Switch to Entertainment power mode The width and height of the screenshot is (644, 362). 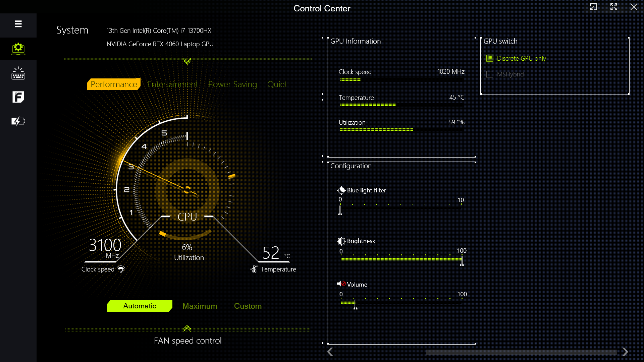[x=172, y=84]
